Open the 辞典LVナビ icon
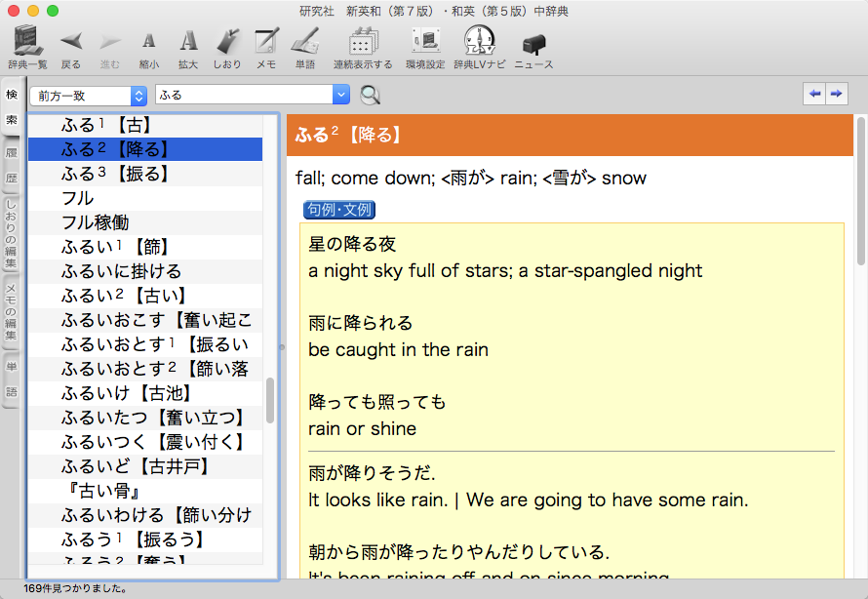This screenshot has width=868, height=599. [x=480, y=41]
